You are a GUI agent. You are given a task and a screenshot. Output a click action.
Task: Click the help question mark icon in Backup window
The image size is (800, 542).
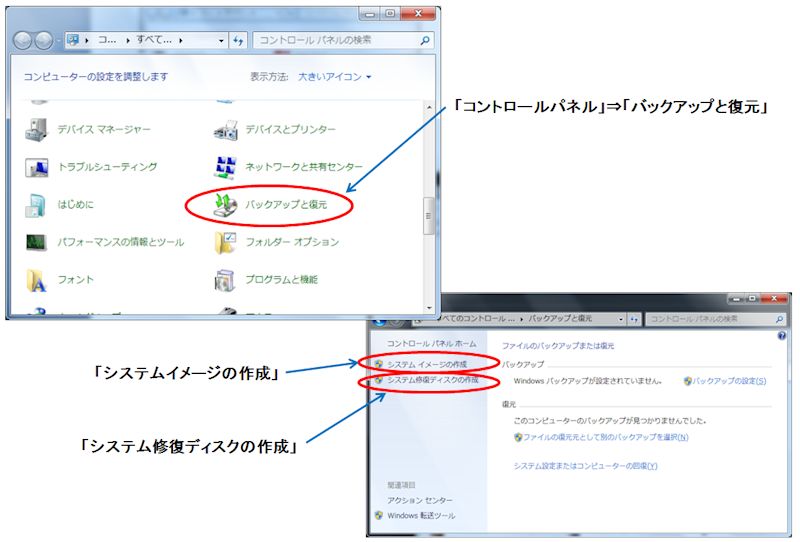[x=782, y=336]
